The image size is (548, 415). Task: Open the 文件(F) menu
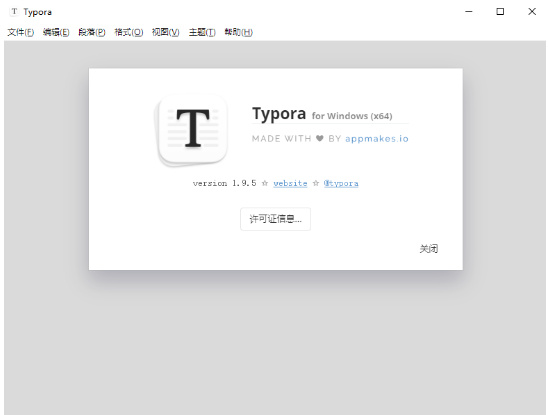pyautogui.click(x=21, y=33)
